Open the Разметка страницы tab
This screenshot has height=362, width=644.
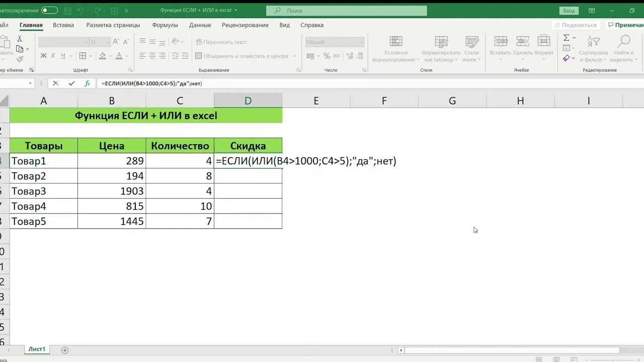(x=113, y=25)
